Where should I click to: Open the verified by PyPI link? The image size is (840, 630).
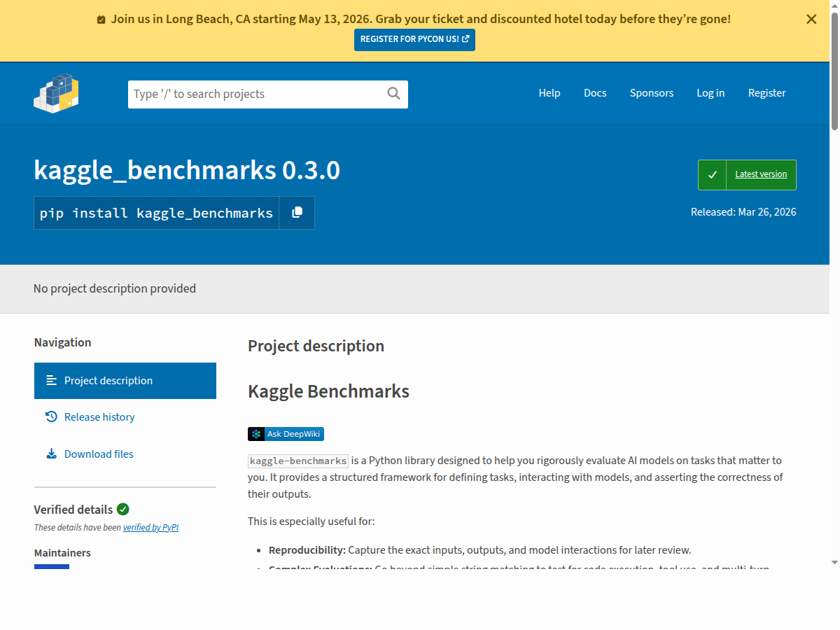pos(150,527)
